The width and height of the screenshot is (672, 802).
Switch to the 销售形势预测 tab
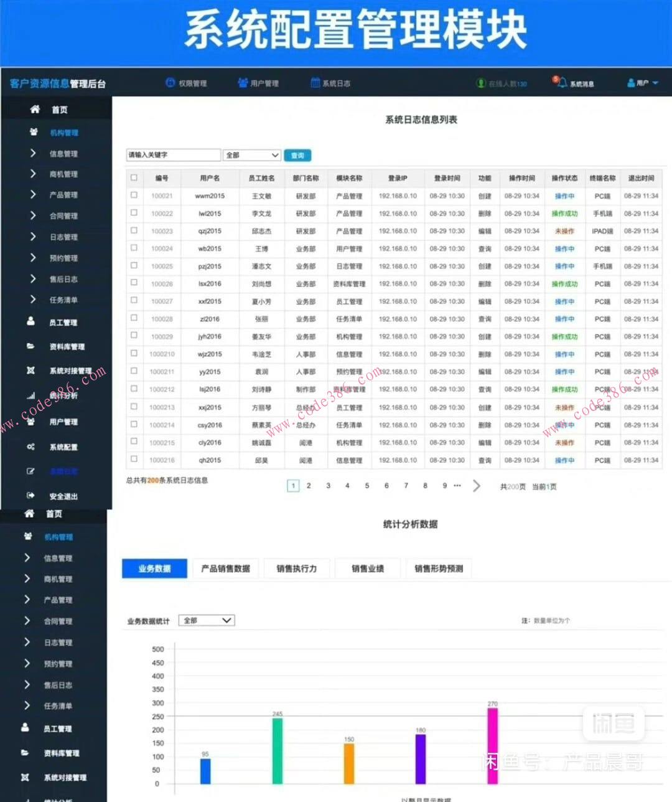pos(439,568)
